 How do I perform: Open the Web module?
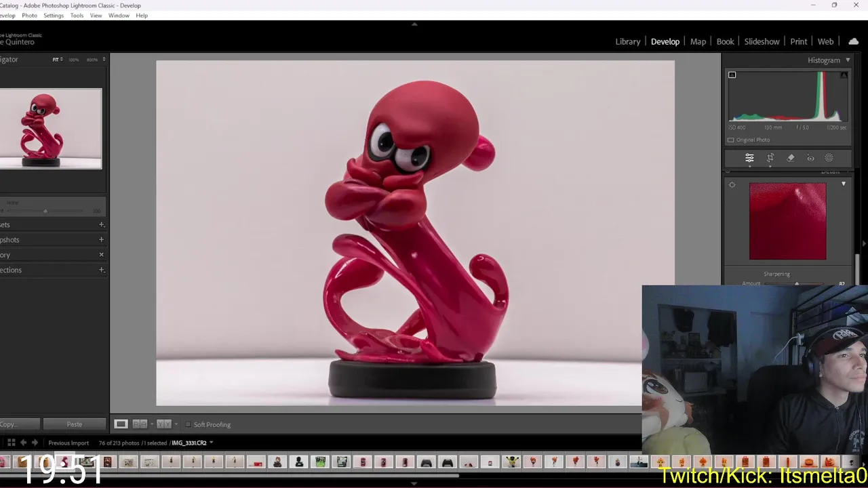tap(825, 41)
